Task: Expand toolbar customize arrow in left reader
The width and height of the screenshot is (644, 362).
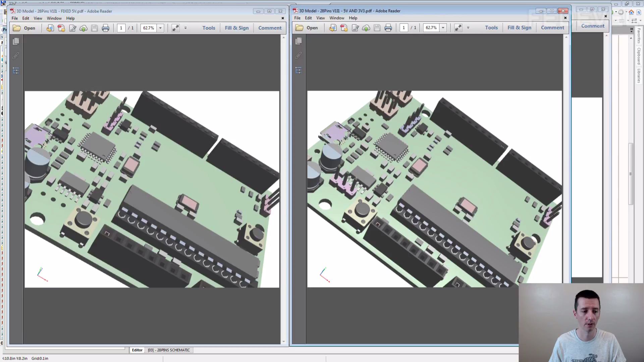Action: [x=185, y=28]
